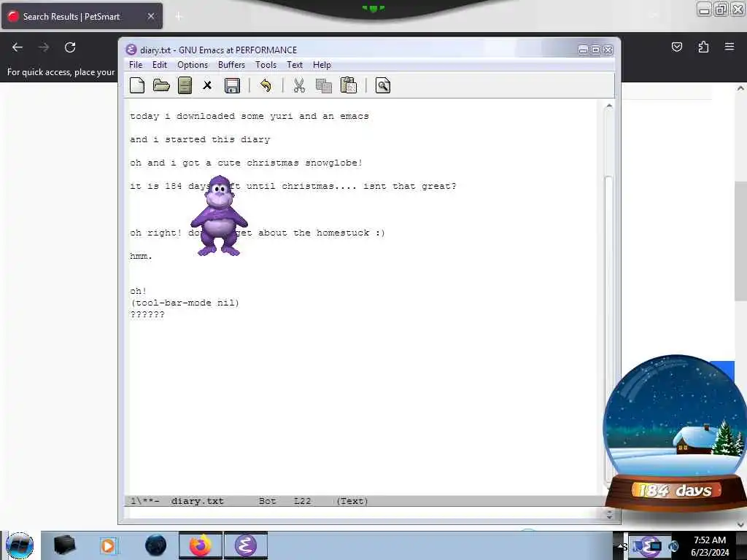Click the "??????" line in the buffer
Viewport: 747px width, 560px height.
point(147,315)
